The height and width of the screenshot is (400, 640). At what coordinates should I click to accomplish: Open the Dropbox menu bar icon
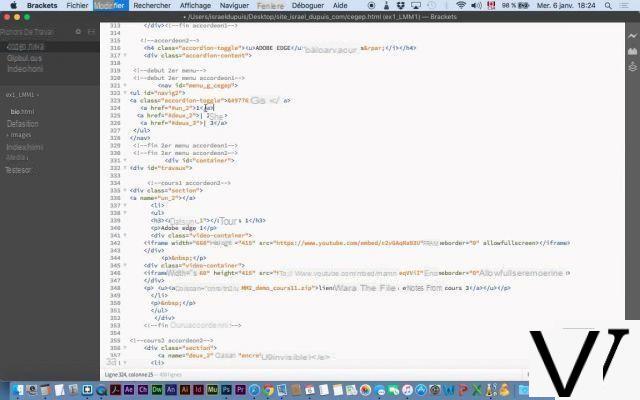tap(400, 6)
